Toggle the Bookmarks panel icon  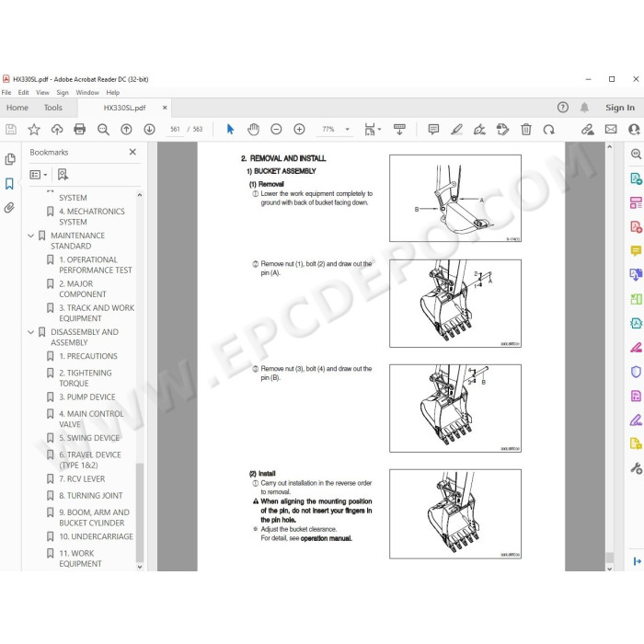pyautogui.click(x=9, y=184)
